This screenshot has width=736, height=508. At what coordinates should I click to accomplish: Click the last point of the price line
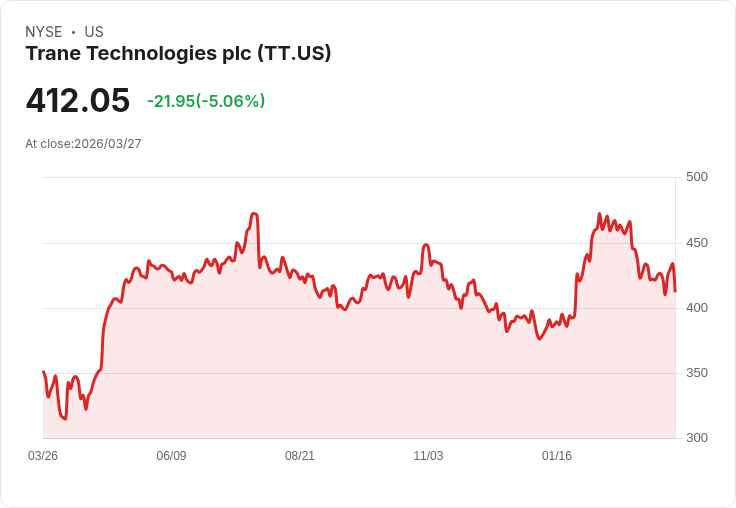(675, 291)
